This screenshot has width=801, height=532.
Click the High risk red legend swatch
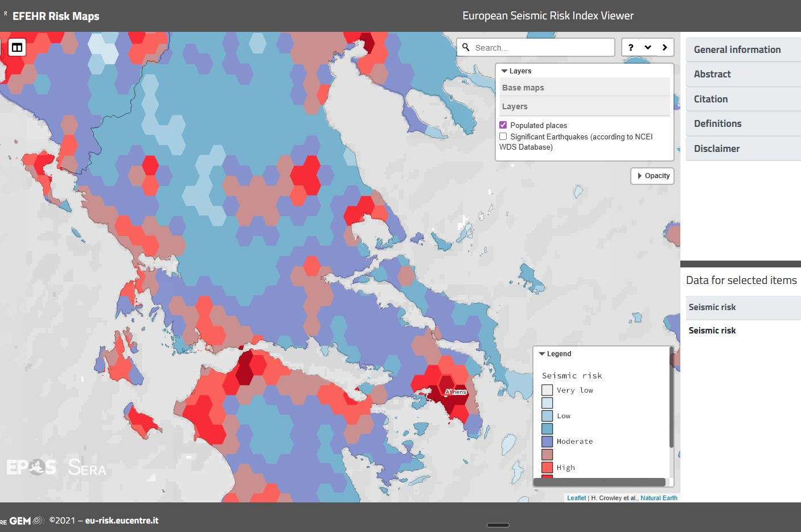coord(547,468)
